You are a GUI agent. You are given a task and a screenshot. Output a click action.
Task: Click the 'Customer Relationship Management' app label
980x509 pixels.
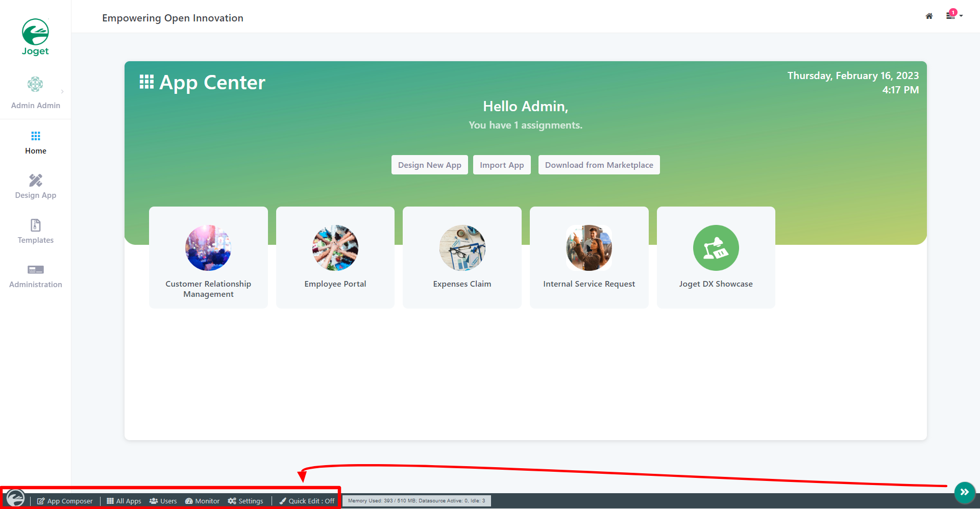pyautogui.click(x=208, y=289)
